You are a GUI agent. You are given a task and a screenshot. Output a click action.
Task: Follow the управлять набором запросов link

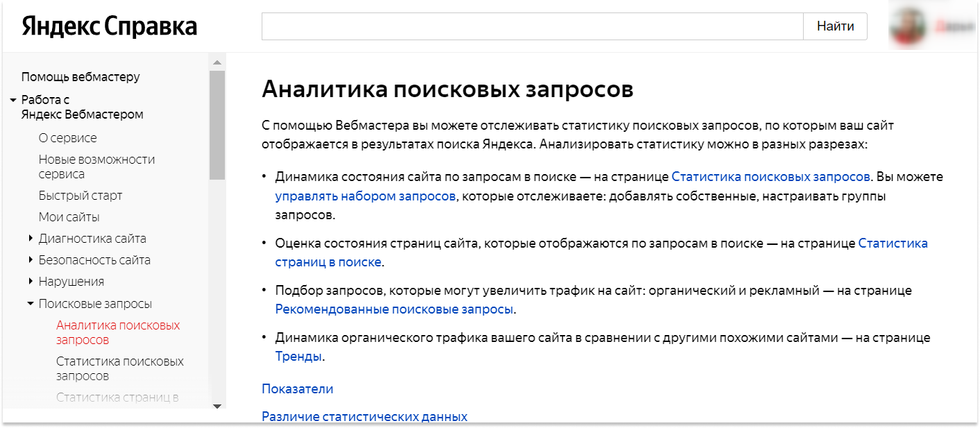coord(365,196)
